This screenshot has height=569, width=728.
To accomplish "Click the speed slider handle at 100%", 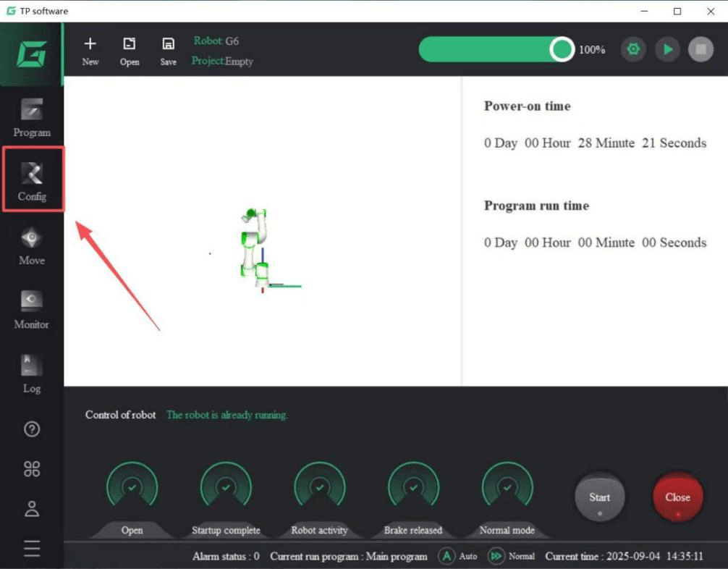I will pyautogui.click(x=562, y=49).
